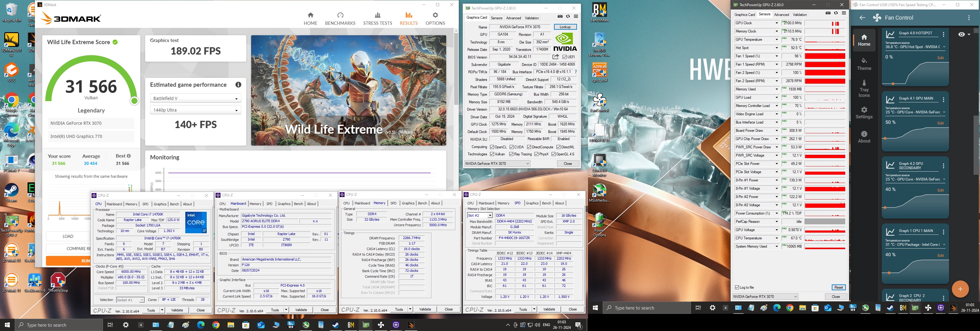Toggle Ray Tracing checkbox in GPU-Z
This screenshot has height=331, width=980.
click(x=511, y=154)
